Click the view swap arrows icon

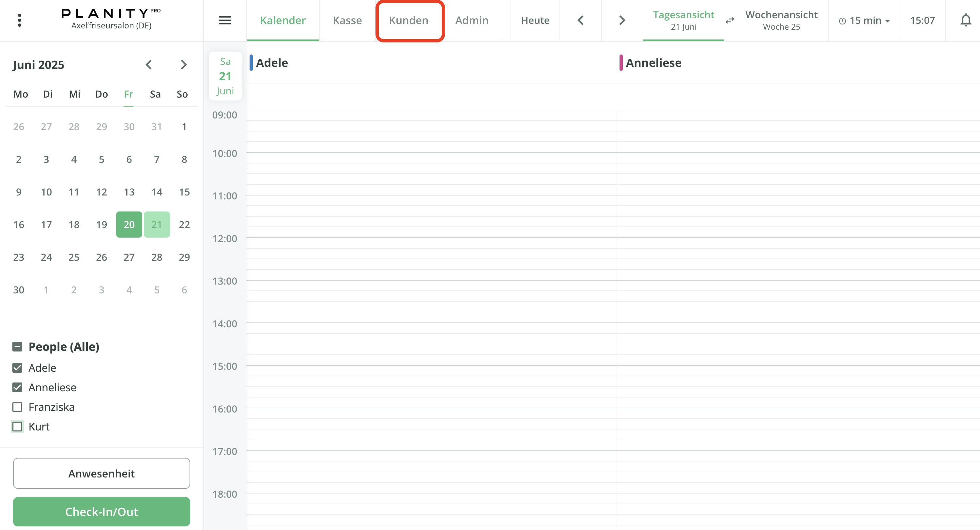tap(730, 21)
